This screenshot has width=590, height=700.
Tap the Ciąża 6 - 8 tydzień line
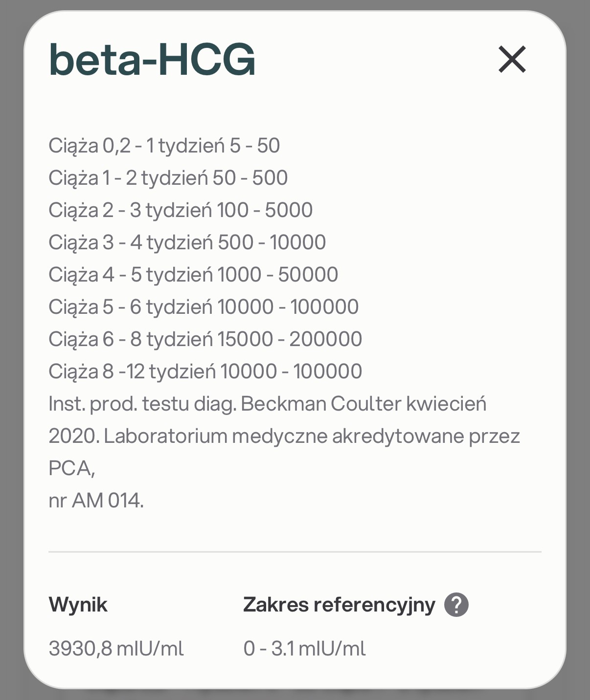pos(205,339)
